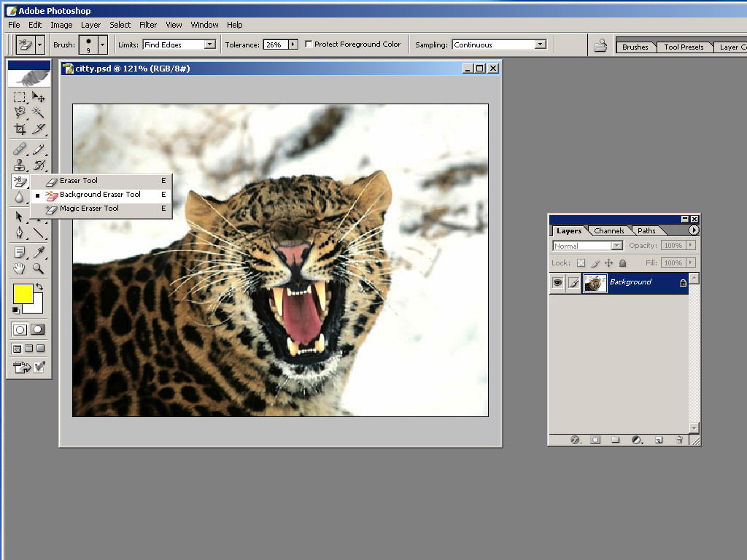The width and height of the screenshot is (747, 560).
Task: Choose Magic Eraser Tool from flyout
Action: (x=89, y=209)
